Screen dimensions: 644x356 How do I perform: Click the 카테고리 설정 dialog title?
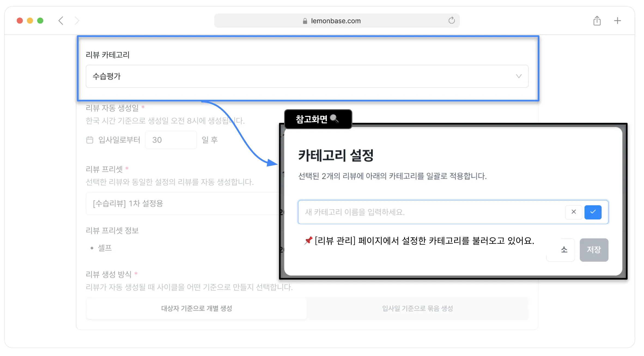point(336,156)
